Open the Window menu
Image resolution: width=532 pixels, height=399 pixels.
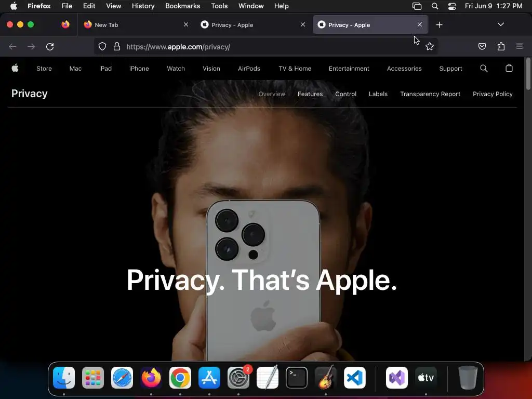(x=251, y=6)
